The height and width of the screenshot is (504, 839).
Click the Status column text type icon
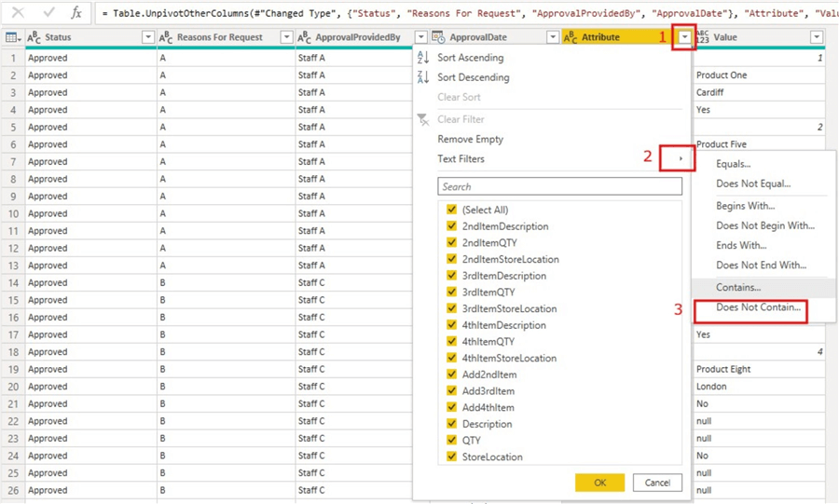[34, 37]
